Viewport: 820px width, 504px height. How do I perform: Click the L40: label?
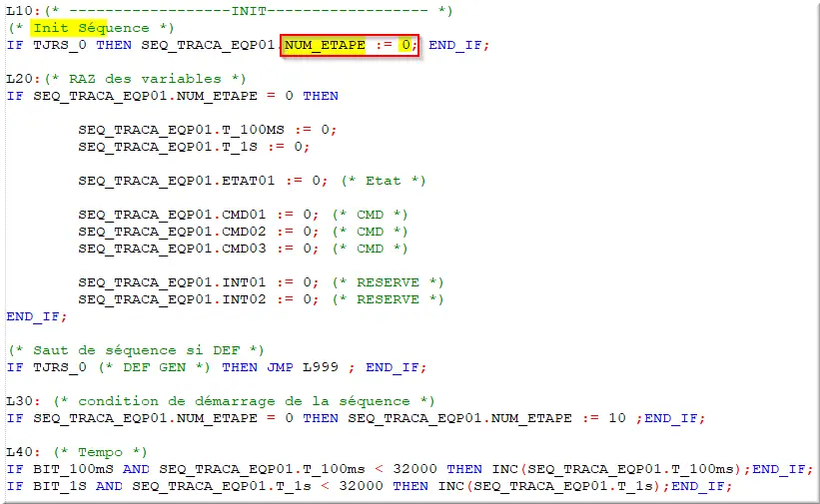coord(23,452)
